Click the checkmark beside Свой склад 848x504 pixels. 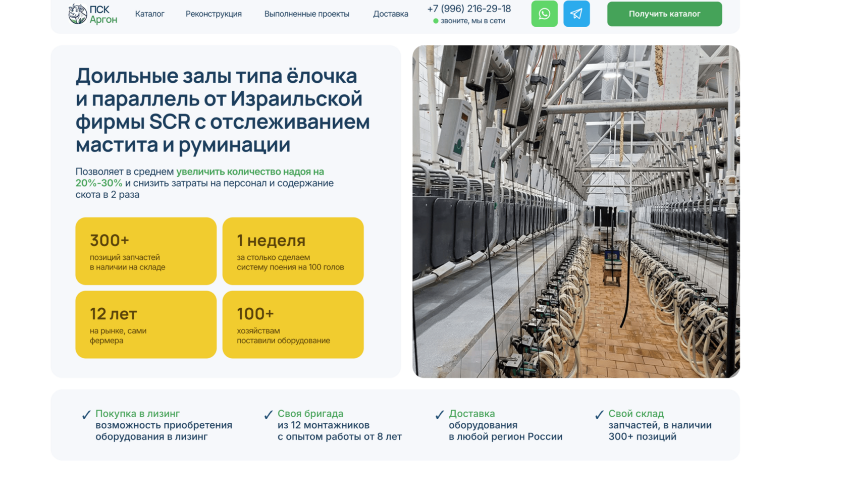(599, 416)
